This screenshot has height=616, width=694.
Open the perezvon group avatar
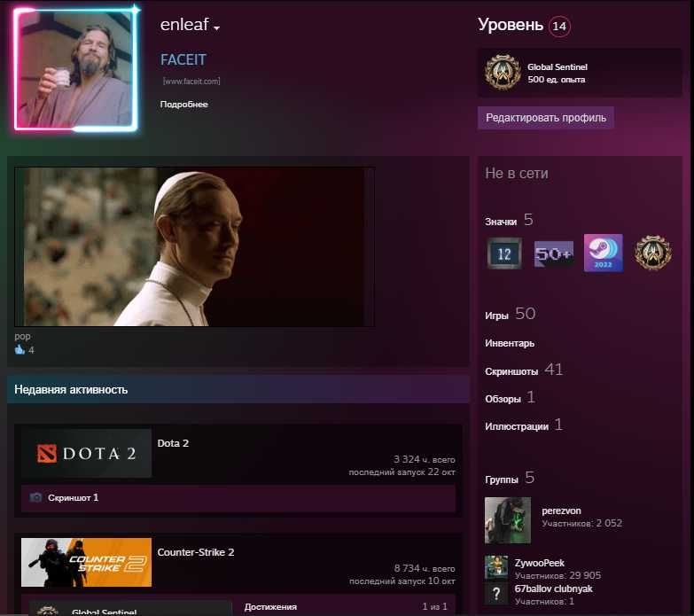[x=508, y=520]
